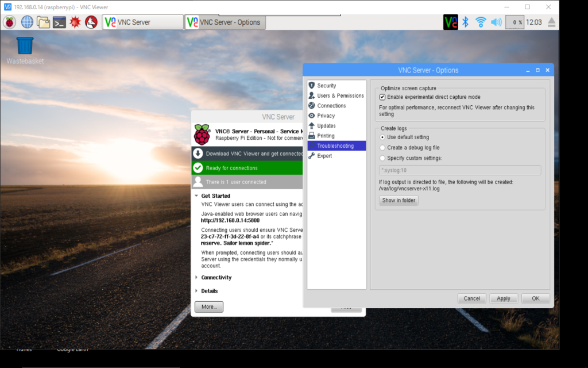Select Create a debug log file
The height and width of the screenshot is (368, 588).
(382, 148)
